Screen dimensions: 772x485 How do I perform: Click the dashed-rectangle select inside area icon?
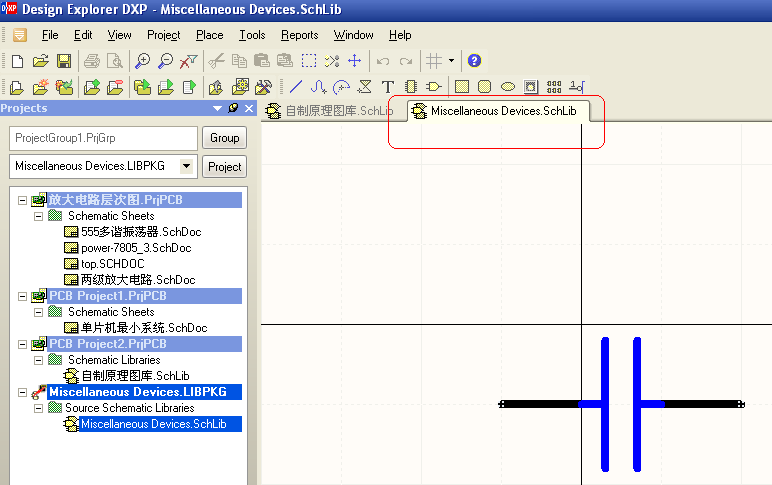click(x=309, y=61)
